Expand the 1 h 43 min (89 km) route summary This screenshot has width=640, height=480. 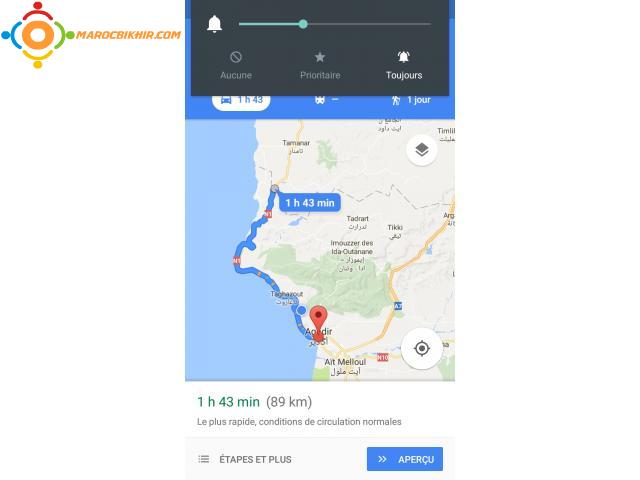click(254, 402)
